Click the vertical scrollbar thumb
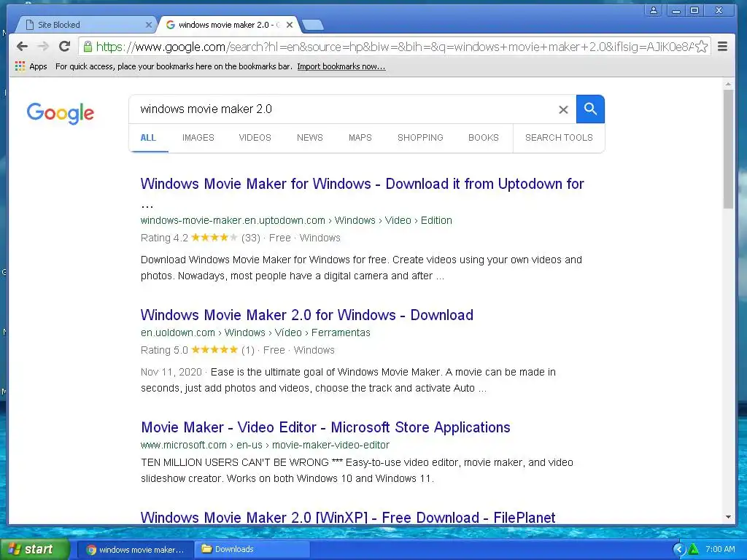The image size is (747, 560). pos(728,149)
